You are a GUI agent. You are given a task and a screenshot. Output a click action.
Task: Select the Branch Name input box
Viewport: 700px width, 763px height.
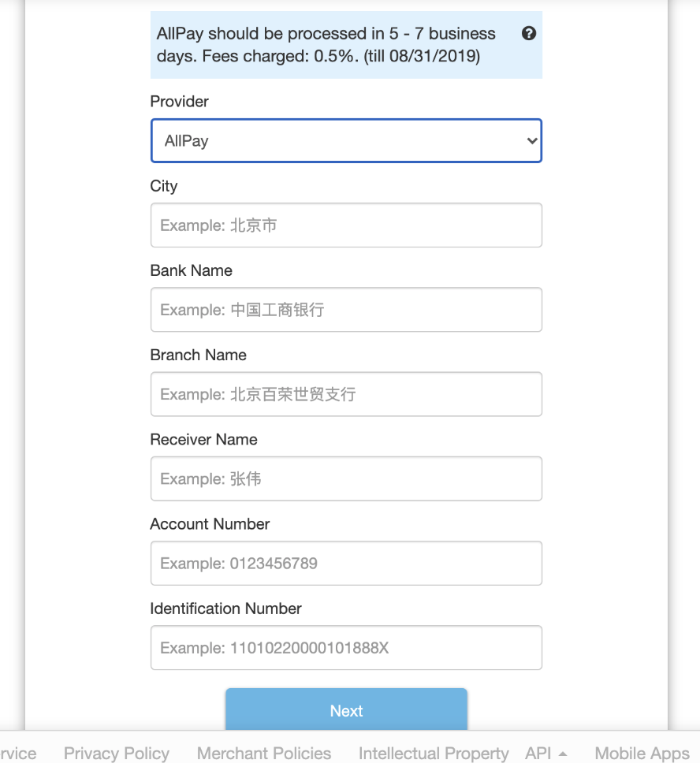pos(346,394)
